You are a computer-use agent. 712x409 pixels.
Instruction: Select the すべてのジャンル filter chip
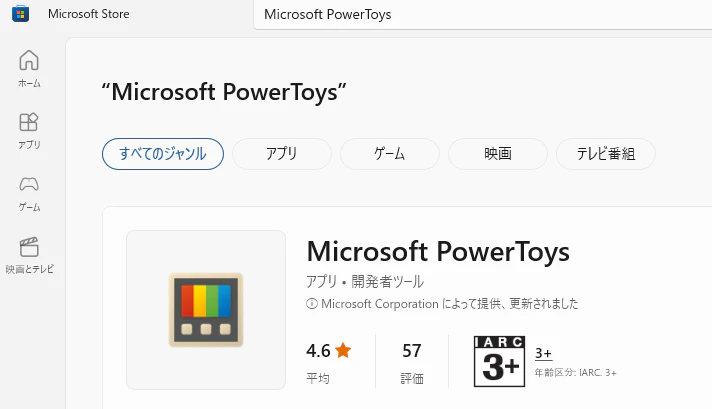click(162, 154)
